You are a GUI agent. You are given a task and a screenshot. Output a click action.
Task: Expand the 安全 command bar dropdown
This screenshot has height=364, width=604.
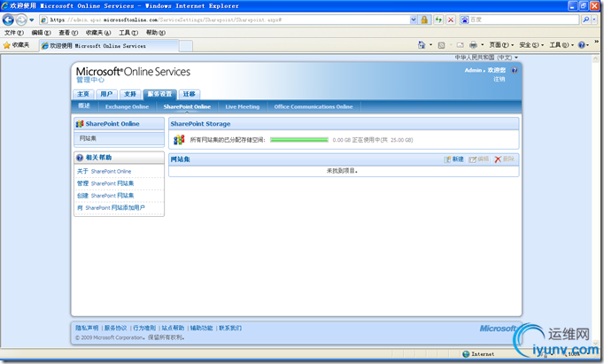click(531, 45)
